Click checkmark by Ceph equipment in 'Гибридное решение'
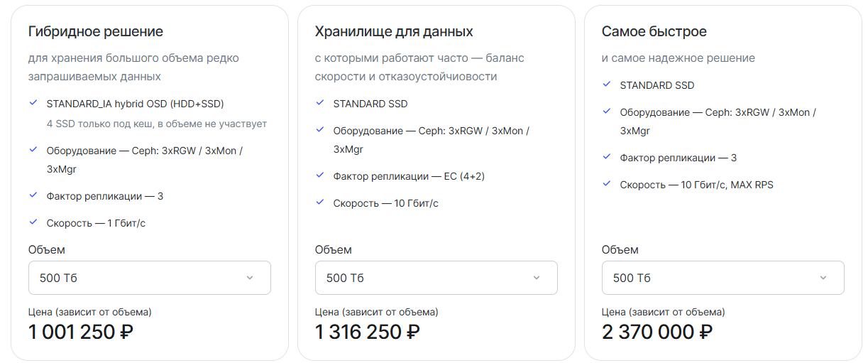This screenshot has height=363, width=868. 33,150
